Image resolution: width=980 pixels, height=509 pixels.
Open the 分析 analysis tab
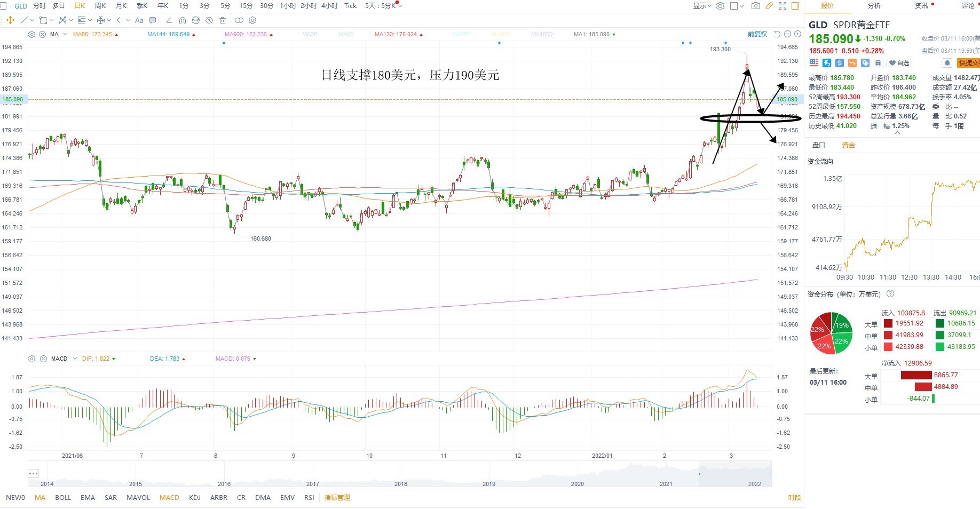pyautogui.click(x=874, y=6)
